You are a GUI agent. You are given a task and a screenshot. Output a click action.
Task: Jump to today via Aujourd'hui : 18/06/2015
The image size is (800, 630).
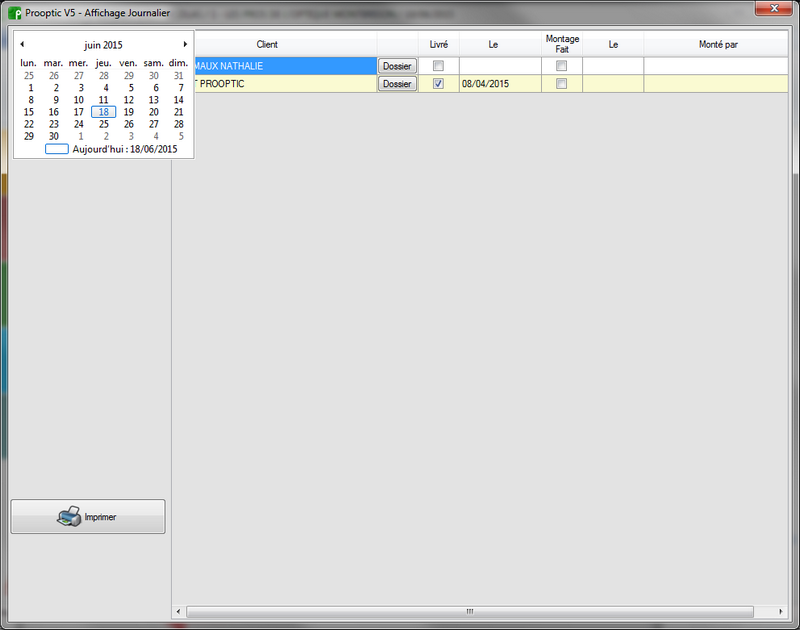pyautogui.click(x=111, y=149)
